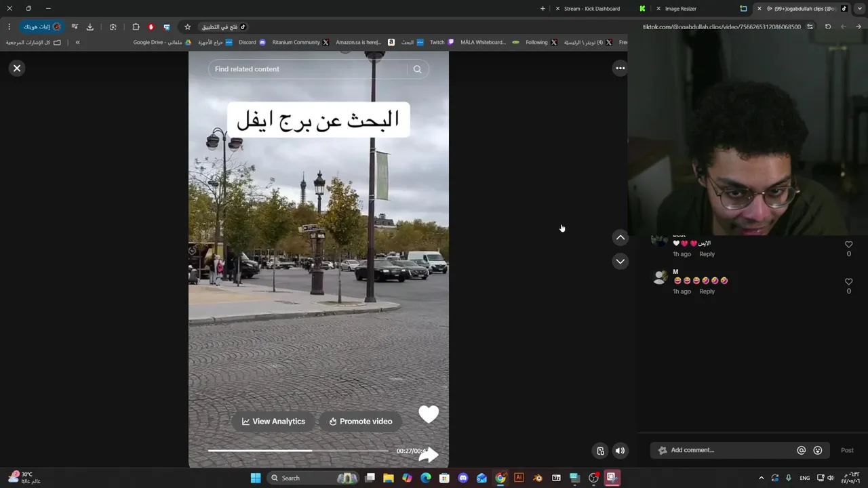Go back in browser history
Image resolution: width=868 pixels, height=488 pixels.
click(x=859, y=27)
